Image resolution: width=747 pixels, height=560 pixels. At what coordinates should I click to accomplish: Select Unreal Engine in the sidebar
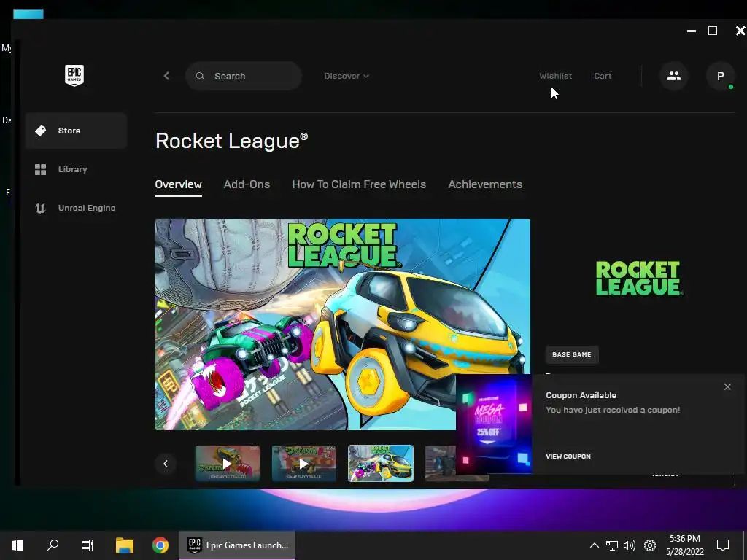tap(76, 208)
